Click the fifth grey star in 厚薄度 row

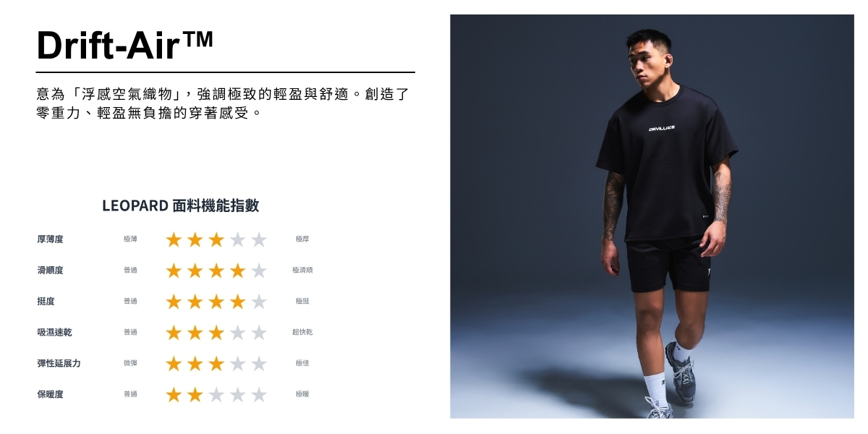[x=259, y=239]
